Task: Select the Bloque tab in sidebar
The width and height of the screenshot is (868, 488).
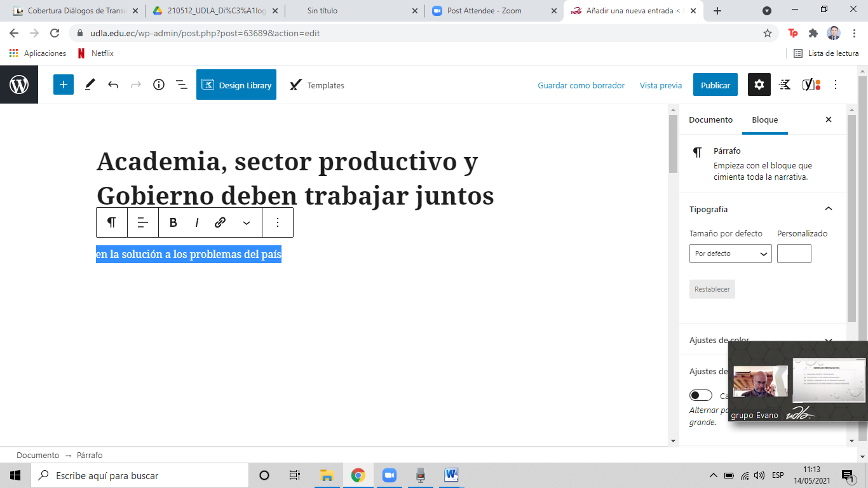Action: coord(764,119)
